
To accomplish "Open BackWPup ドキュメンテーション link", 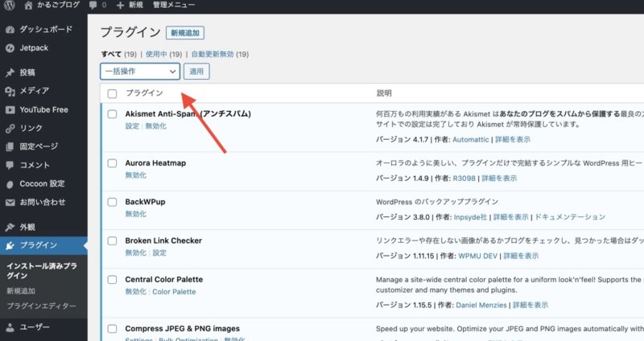I will 570,217.
